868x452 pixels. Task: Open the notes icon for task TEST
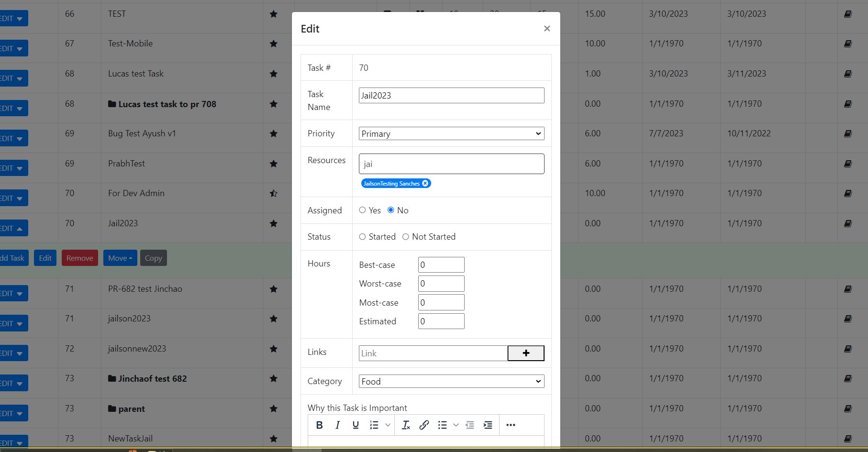point(848,14)
